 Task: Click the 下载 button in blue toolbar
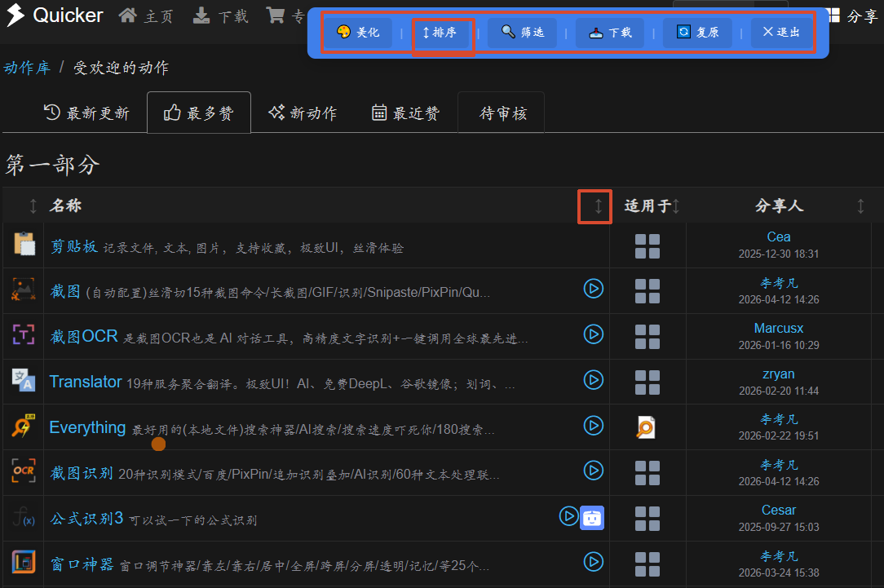coord(611,32)
